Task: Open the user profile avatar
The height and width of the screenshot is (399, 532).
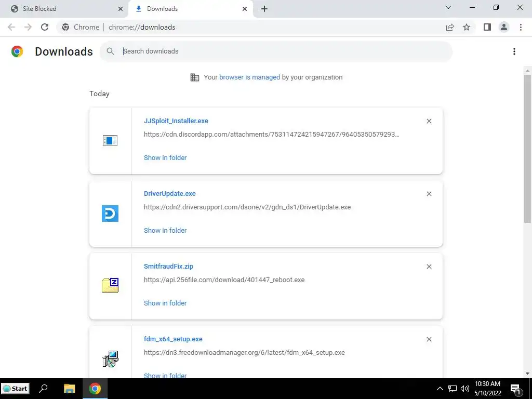Action: 504,27
